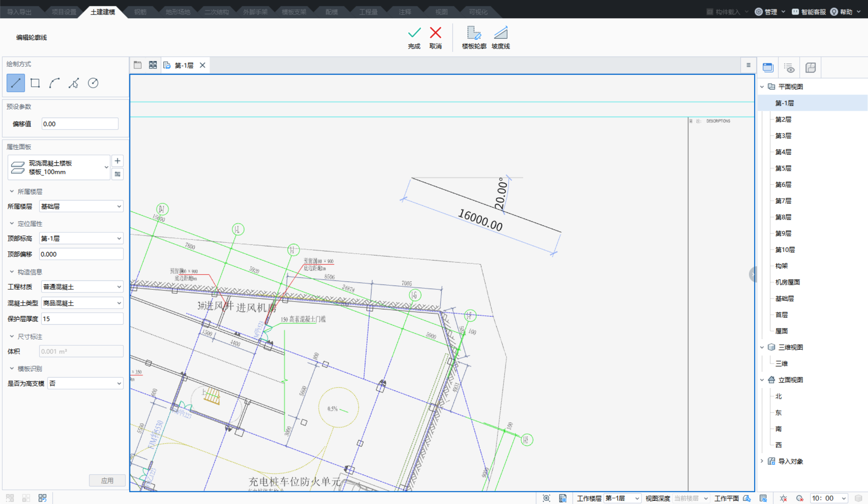Click in the 保护层厚度 input field

click(x=82, y=319)
